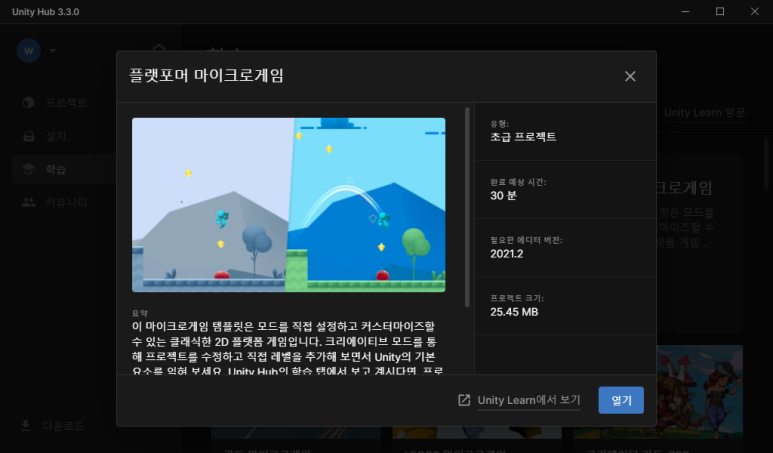
Task: Click the background card thumbnail with cartoon characters
Action: click(700, 392)
